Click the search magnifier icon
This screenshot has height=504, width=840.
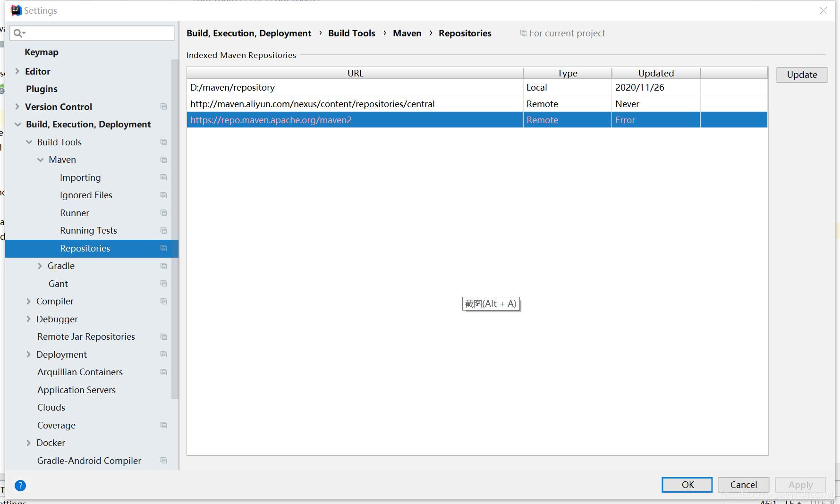coord(19,33)
